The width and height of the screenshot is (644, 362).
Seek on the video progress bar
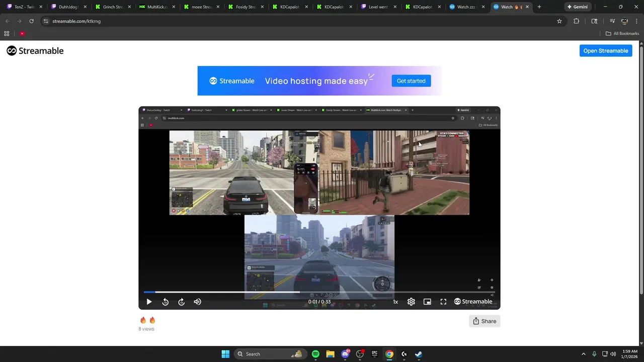(319, 292)
